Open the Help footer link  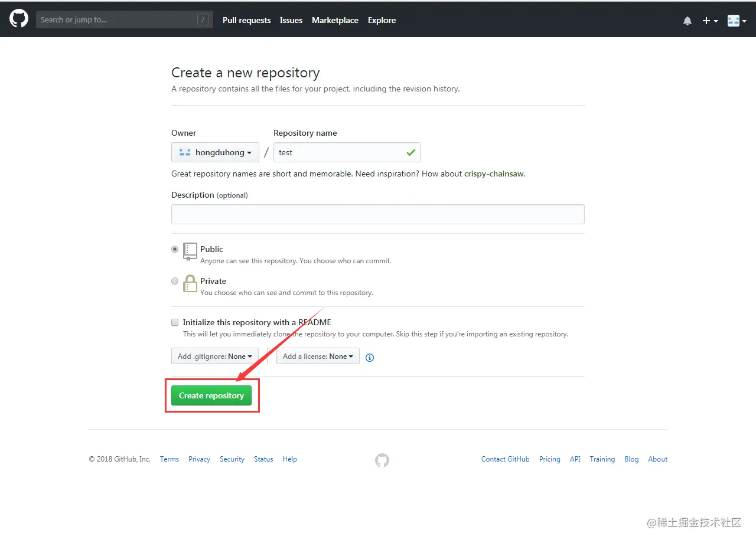290,459
